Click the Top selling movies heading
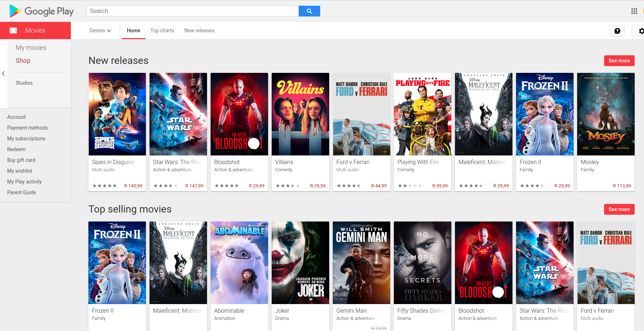The width and height of the screenshot is (644, 331). coord(130,209)
